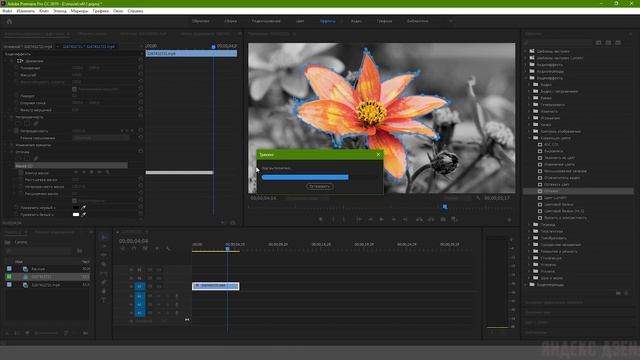Screen dimensions: 640x360
Task: Toggle the inverted mask checkbox
Action: click(x=74, y=200)
